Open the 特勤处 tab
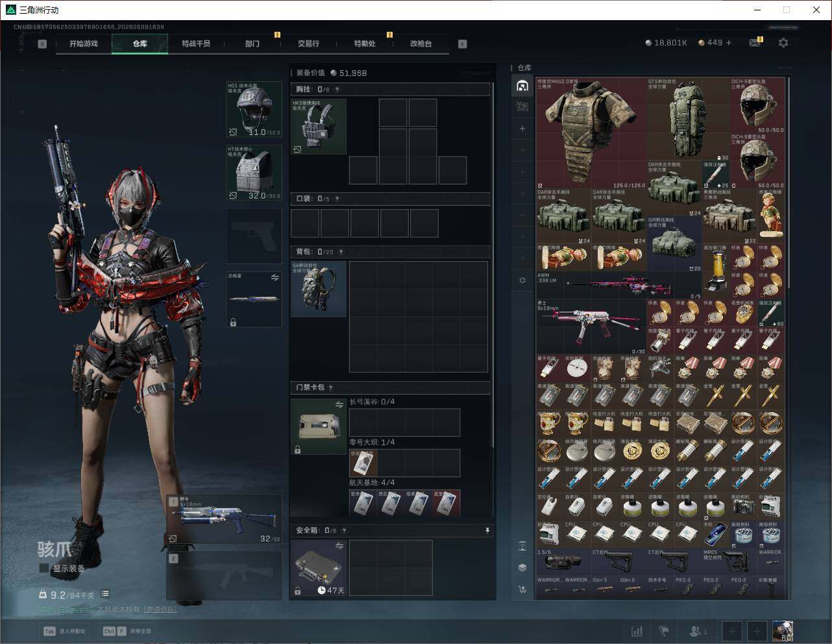This screenshot has width=832, height=644. (x=364, y=43)
